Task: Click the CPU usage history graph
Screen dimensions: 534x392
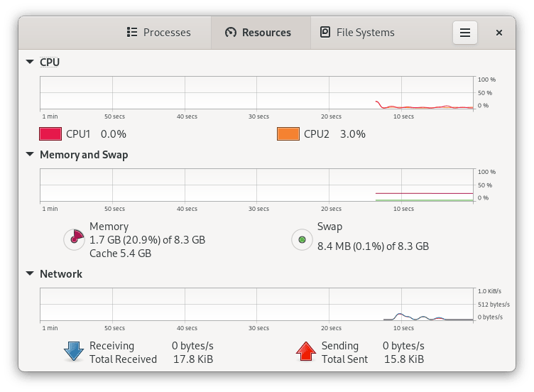Action: point(256,93)
